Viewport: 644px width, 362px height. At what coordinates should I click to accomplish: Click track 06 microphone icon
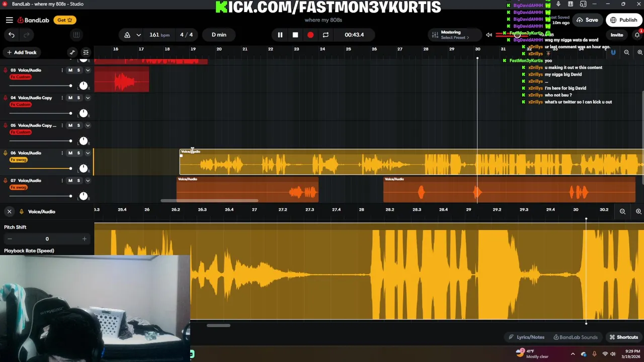coord(6,153)
